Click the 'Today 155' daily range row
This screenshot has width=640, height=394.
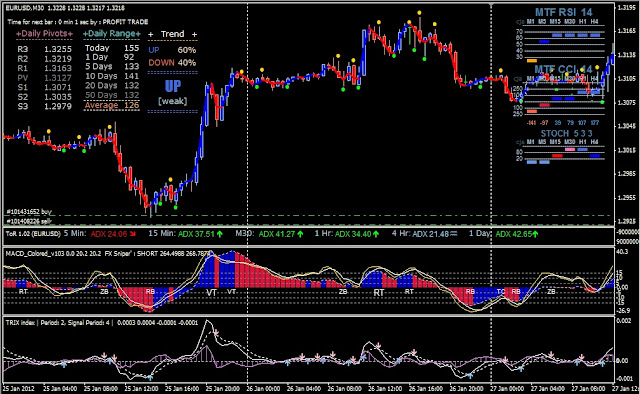112,48
